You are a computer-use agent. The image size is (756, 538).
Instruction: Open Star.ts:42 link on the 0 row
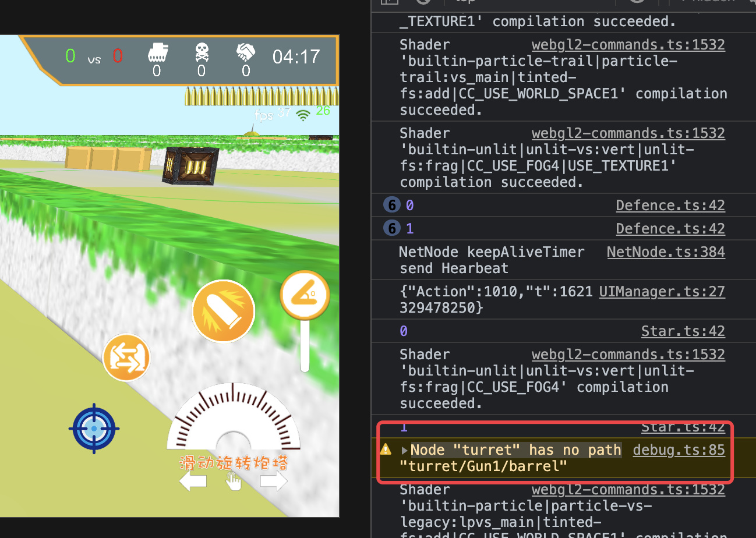click(683, 331)
